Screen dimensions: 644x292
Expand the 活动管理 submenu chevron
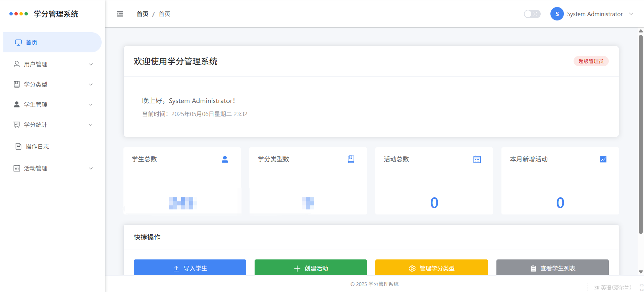pyautogui.click(x=91, y=168)
